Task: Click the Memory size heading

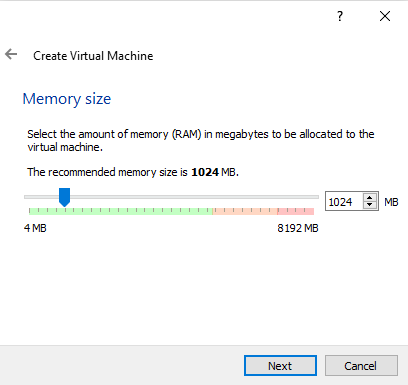Action: pyautogui.click(x=67, y=99)
